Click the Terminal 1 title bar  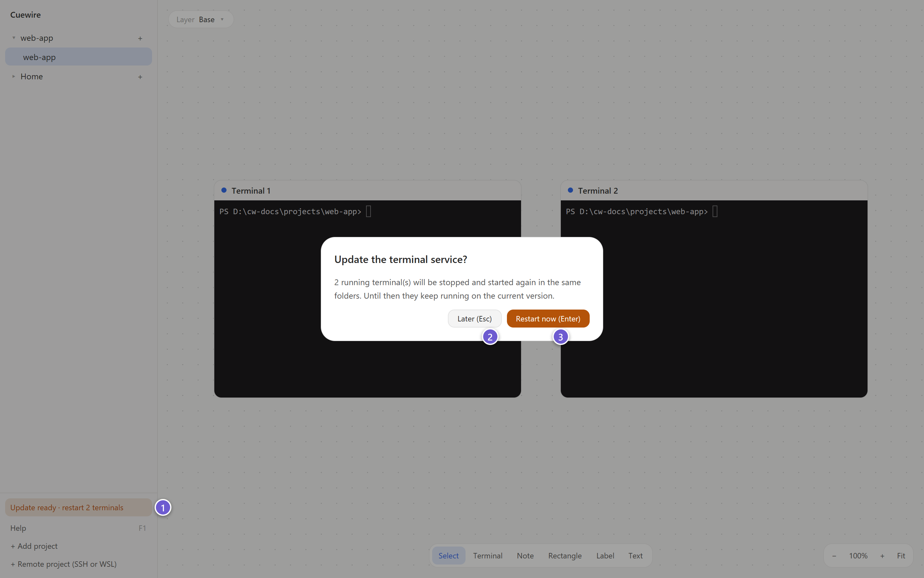(367, 190)
